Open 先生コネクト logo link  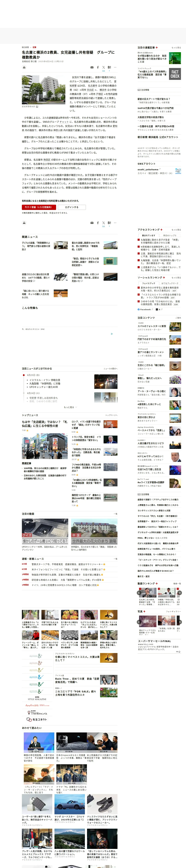pos(37,720)
